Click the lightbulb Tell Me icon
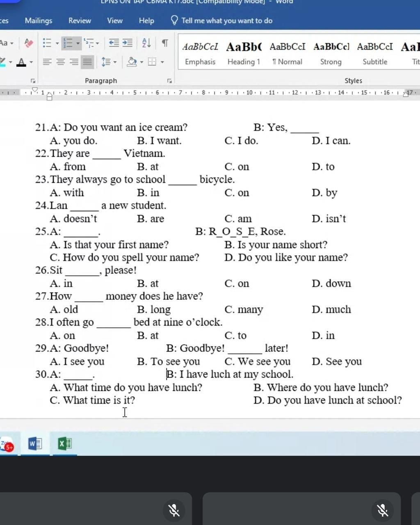The height and width of the screenshot is (525, 420). click(x=174, y=20)
